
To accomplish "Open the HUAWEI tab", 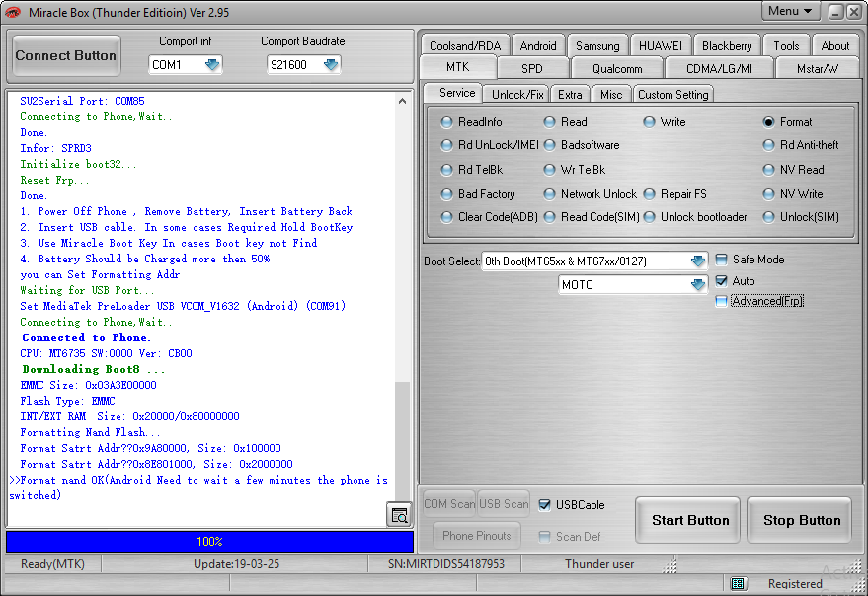I will (661, 46).
